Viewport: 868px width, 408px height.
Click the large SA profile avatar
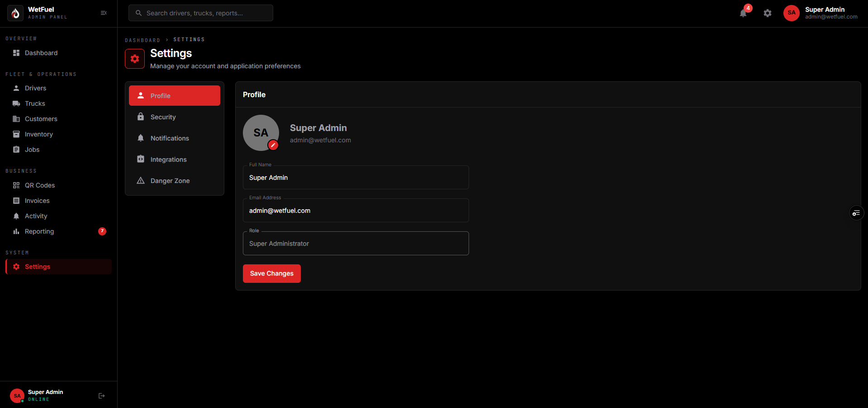(x=261, y=133)
